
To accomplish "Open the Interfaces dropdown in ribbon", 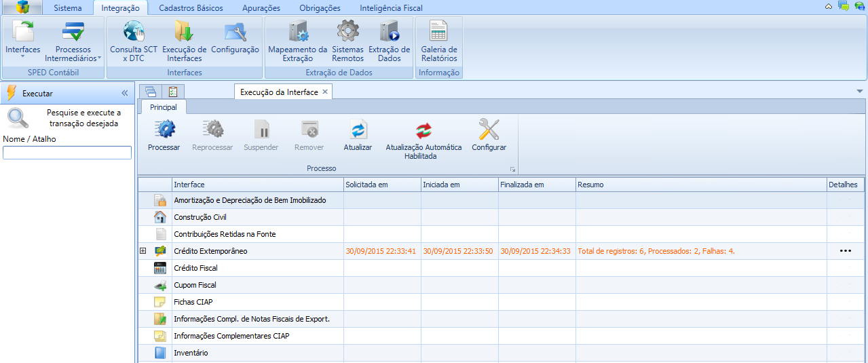I will [22, 42].
